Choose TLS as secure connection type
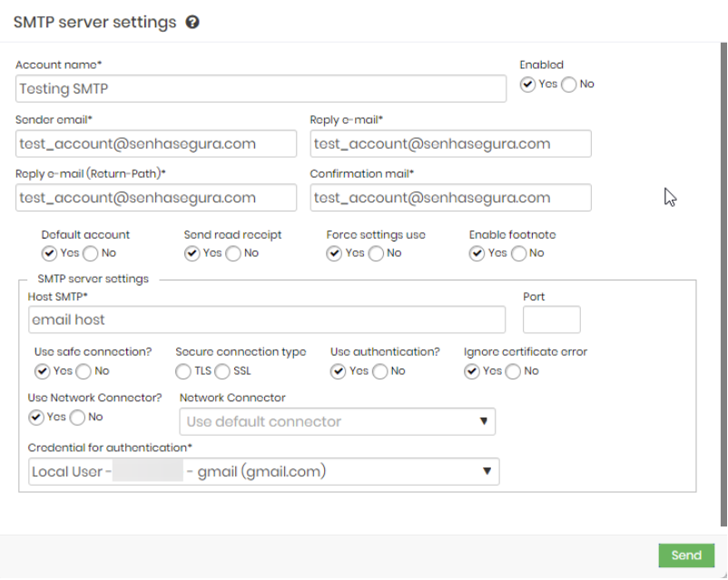 pyautogui.click(x=183, y=371)
